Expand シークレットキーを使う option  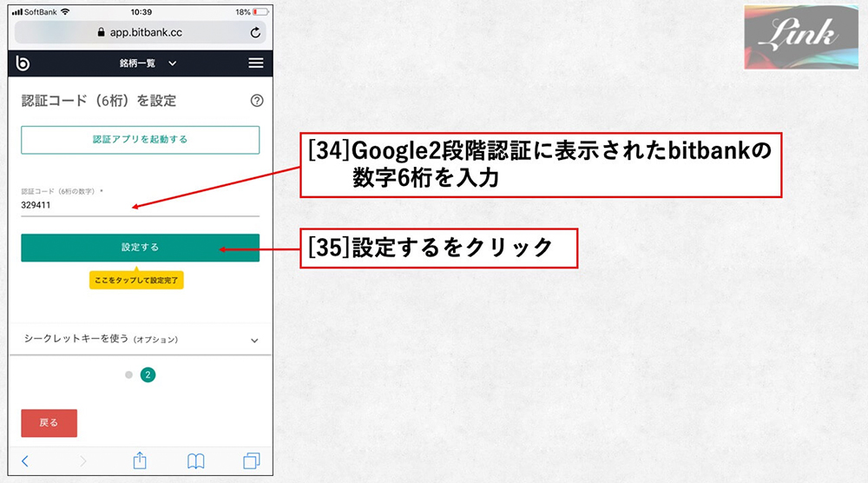(141, 340)
